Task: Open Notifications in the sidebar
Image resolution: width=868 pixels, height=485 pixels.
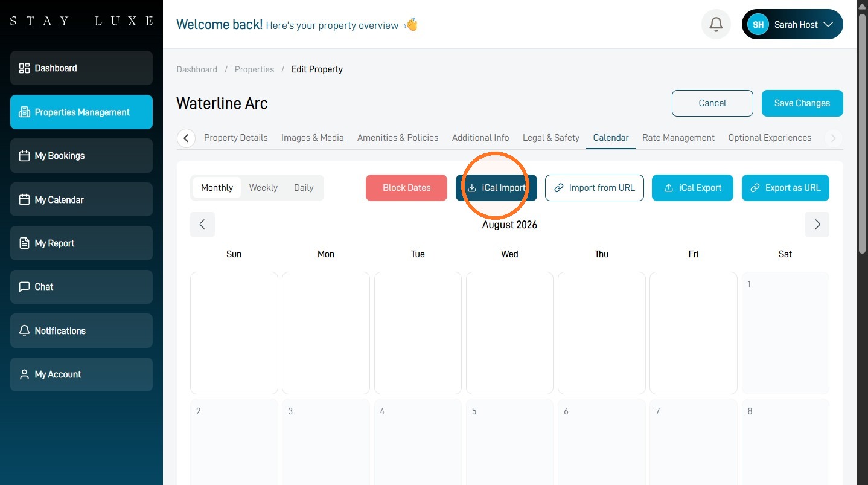Action: click(x=81, y=331)
